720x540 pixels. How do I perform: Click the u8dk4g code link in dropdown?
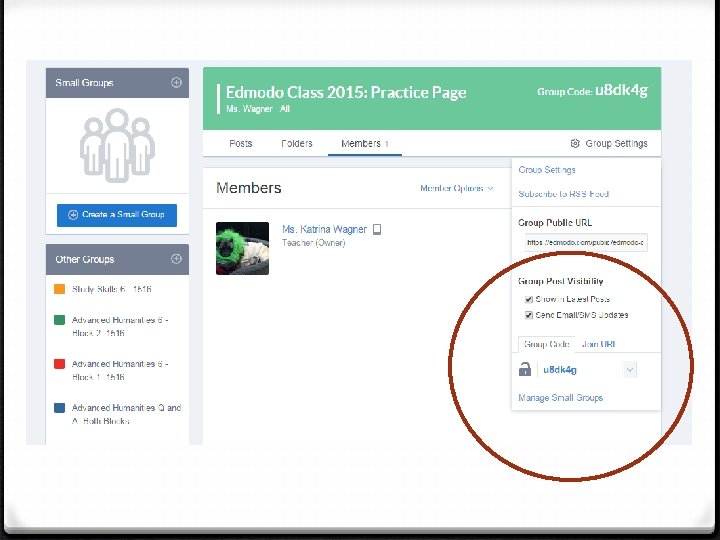[560, 370]
